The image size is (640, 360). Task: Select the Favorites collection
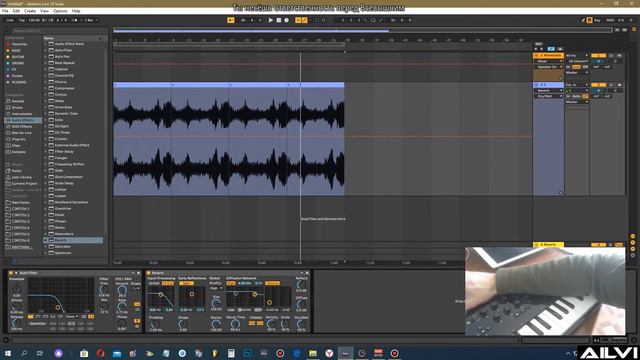(x=19, y=44)
